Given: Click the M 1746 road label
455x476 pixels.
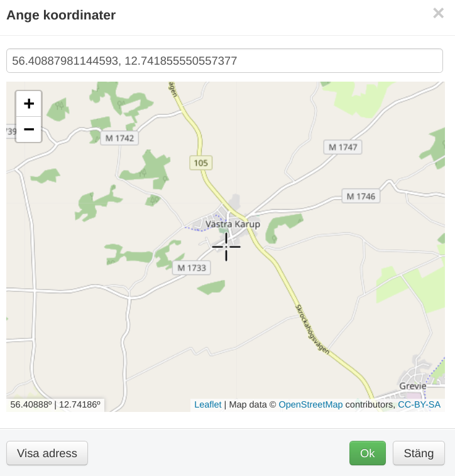Looking at the screenshot, I should pos(361,197).
